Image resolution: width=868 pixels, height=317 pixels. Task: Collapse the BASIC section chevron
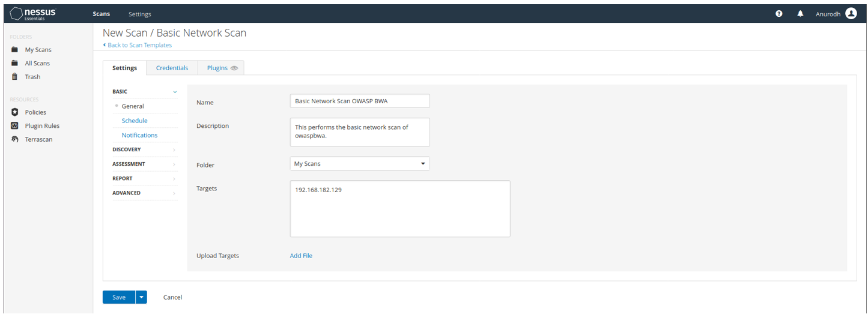click(175, 92)
